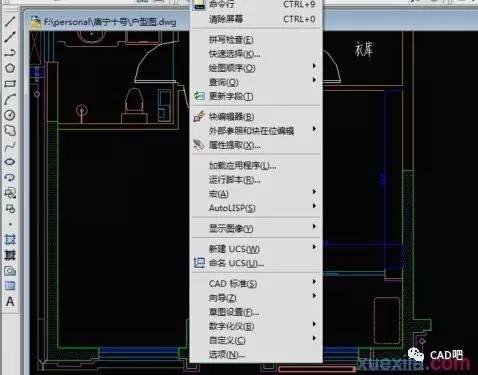478x375 pixels.
Task: Choose 命令行 CTRL+9 menu entry
Action: pyautogui.click(x=256, y=5)
